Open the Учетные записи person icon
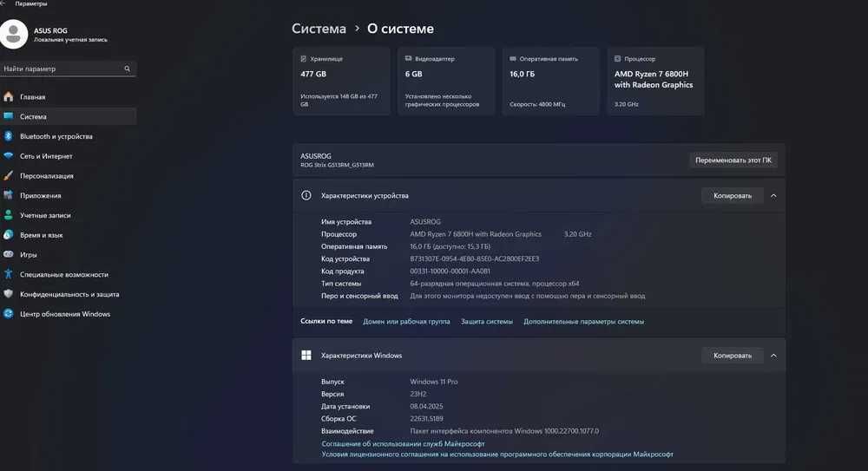This screenshot has width=868, height=471. tap(9, 215)
